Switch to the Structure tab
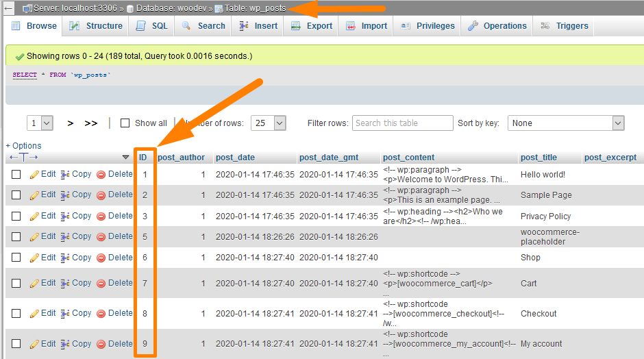 95,26
